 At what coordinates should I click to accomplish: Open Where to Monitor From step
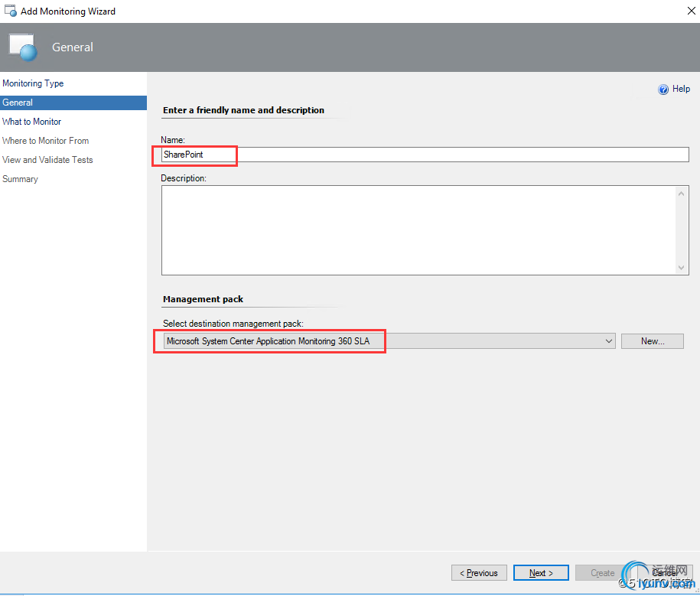[x=46, y=141]
